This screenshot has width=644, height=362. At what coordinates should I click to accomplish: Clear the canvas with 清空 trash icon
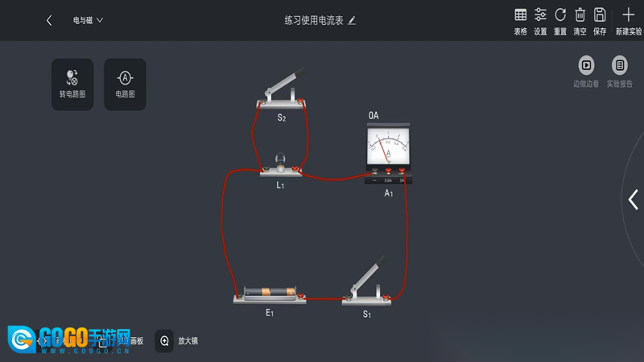(580, 22)
